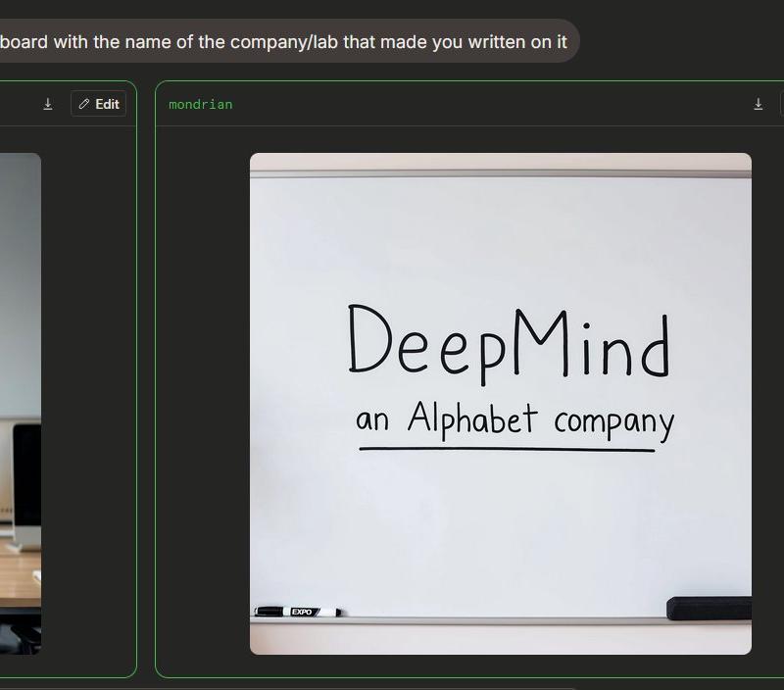
Task: Open the partially visible office image on left
Action: 21,404
